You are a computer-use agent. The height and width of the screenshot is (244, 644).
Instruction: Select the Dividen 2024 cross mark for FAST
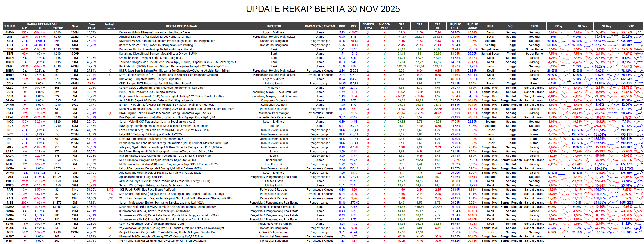click(368, 109)
